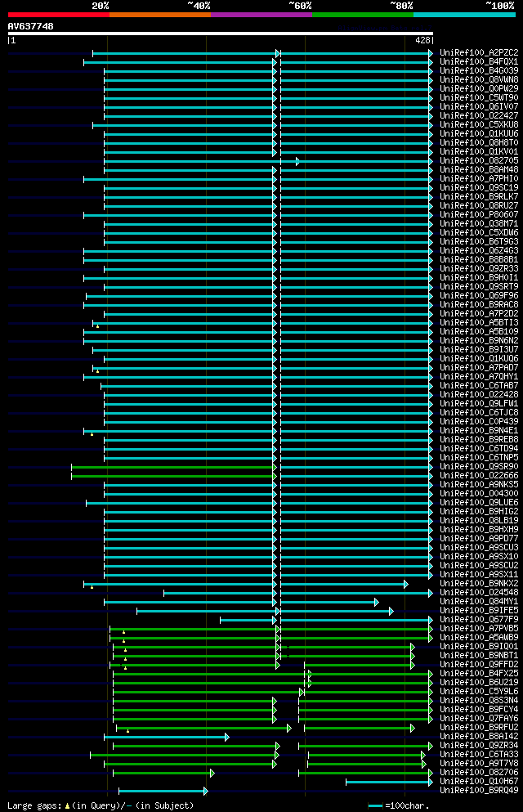Viewport: 523px width, 812px height.
Task: Select hit label UniRef100_C5Y9L6
Action: coord(479,692)
